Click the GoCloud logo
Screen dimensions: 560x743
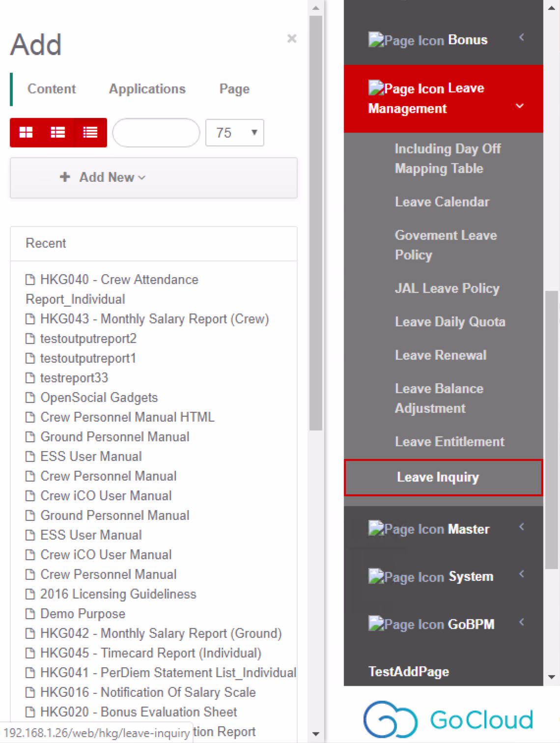click(448, 719)
